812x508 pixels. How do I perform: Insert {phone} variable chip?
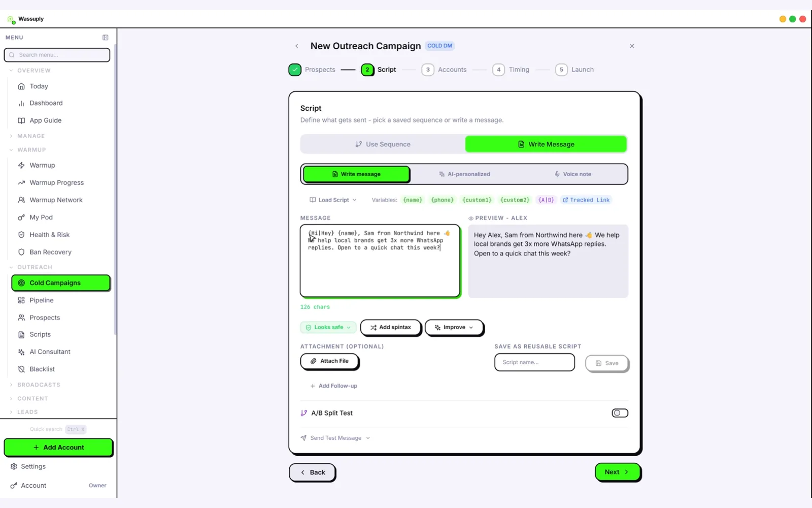pyautogui.click(x=442, y=200)
